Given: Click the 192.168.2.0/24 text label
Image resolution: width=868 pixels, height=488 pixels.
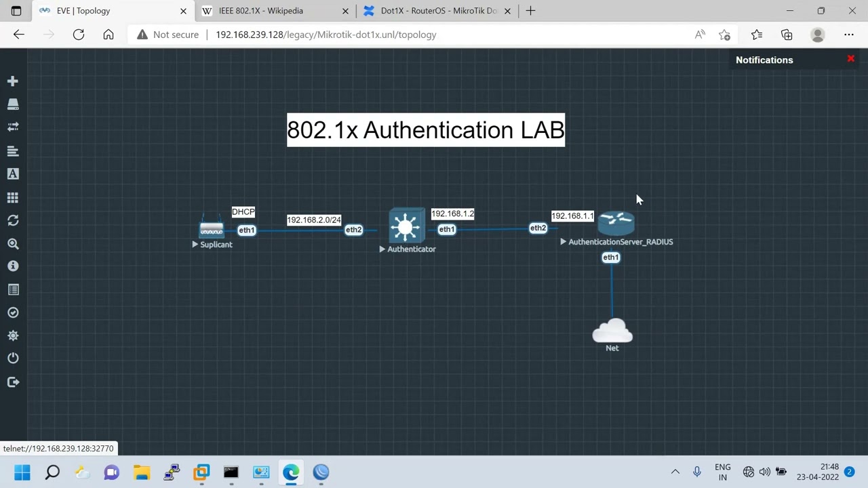Looking at the screenshot, I should pyautogui.click(x=314, y=220).
